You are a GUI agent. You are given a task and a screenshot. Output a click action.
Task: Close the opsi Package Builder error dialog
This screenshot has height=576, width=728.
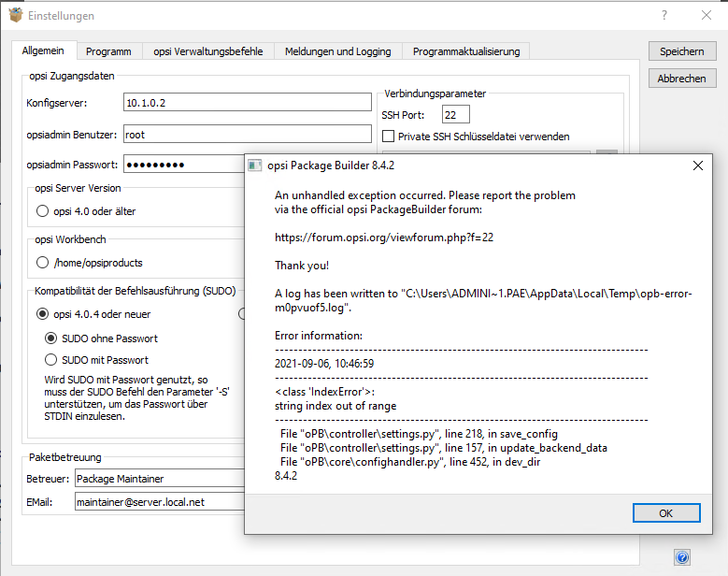pyautogui.click(x=698, y=166)
